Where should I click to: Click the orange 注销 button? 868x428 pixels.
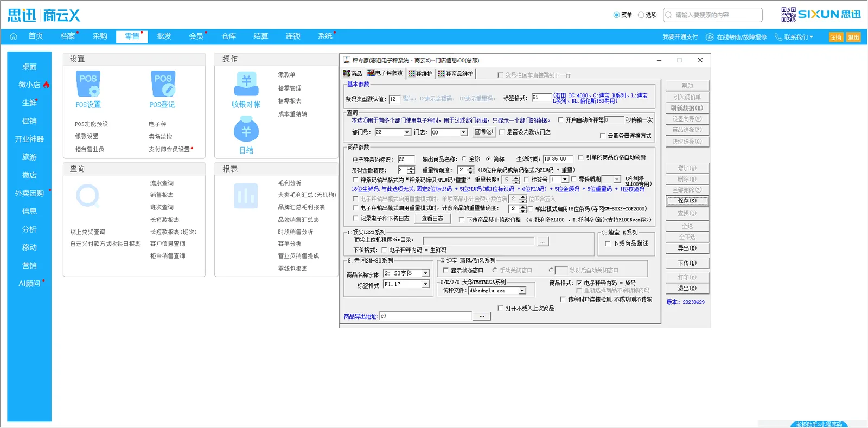tap(835, 37)
